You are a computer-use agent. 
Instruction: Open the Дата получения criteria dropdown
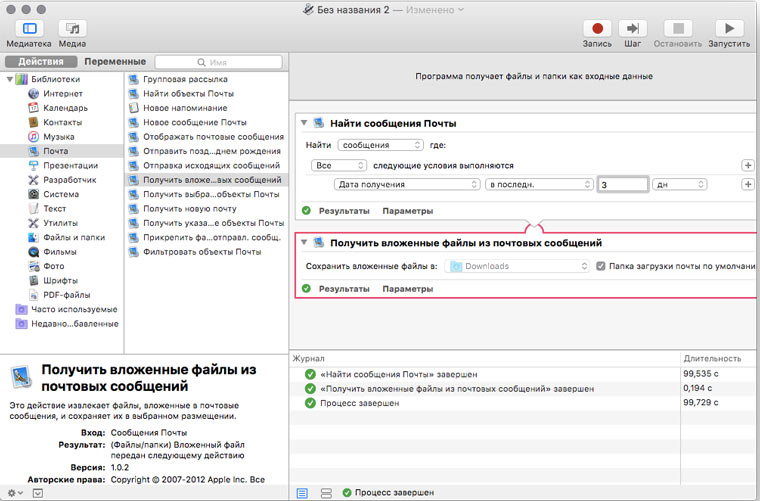[x=407, y=184]
